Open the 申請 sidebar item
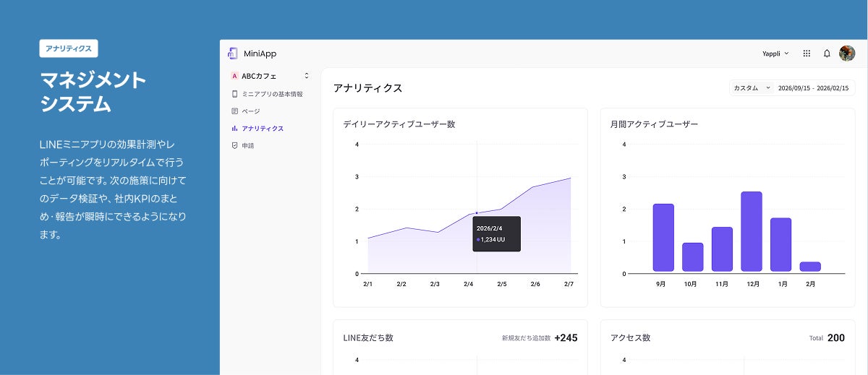 (x=248, y=146)
